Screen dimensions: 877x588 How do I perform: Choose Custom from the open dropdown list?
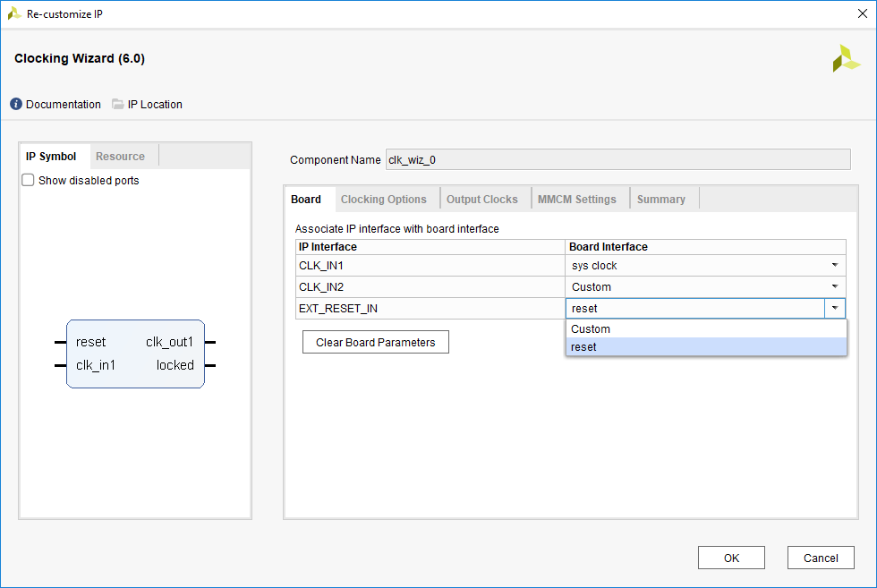[706, 329]
